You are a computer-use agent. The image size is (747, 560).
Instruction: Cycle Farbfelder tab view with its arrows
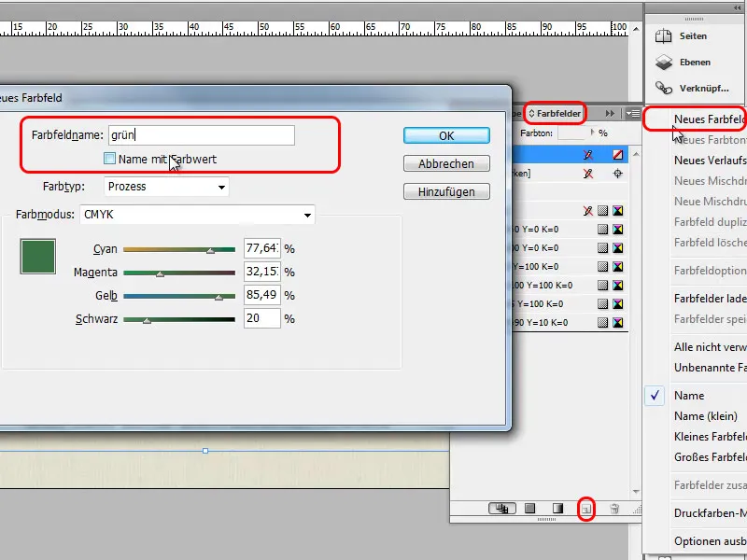point(532,113)
